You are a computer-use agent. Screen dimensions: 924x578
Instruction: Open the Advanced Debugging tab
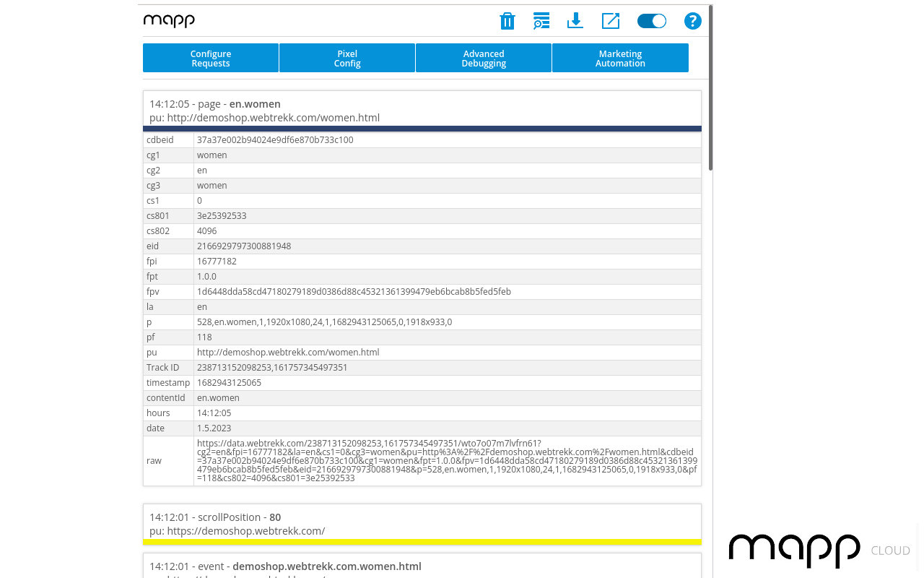483,58
